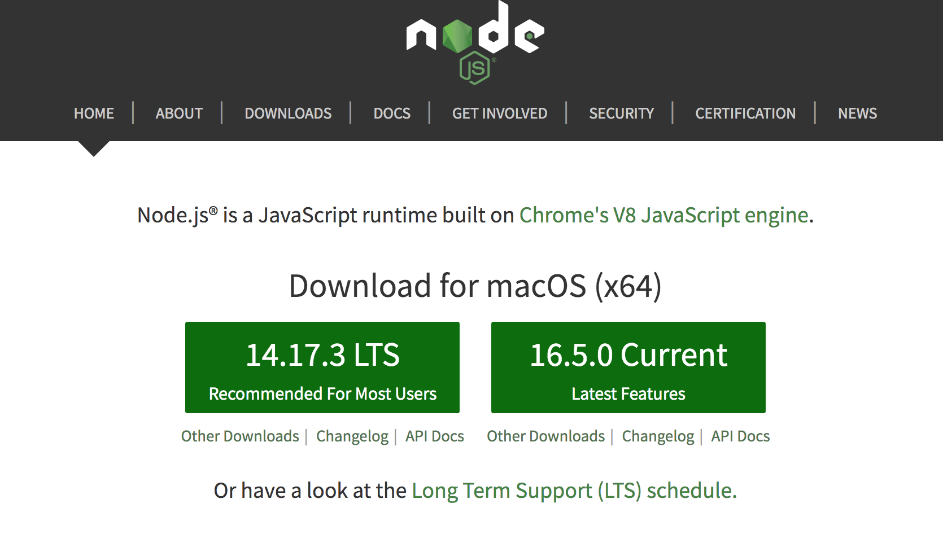Open Other Downloads under LTS button
943x560 pixels.
(240, 436)
